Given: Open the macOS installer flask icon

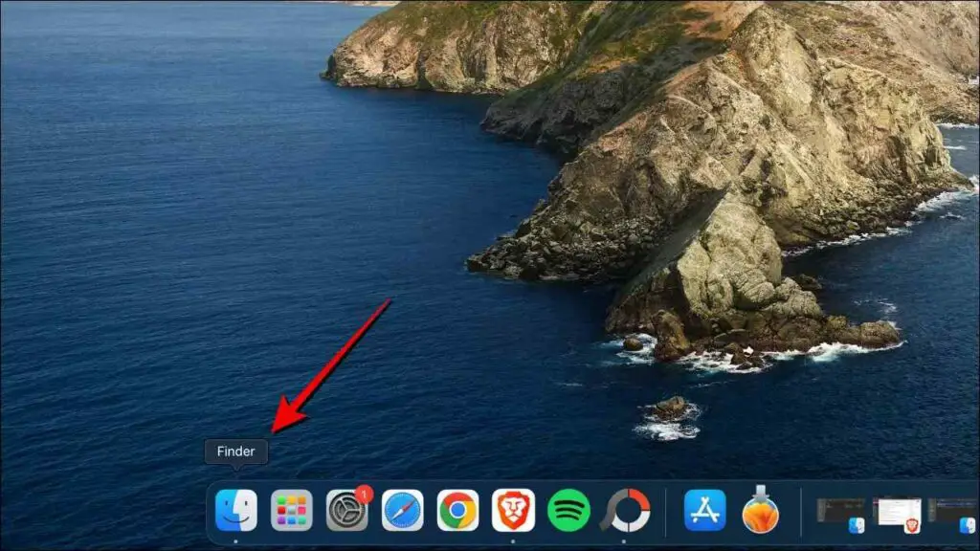Looking at the screenshot, I should (760, 510).
